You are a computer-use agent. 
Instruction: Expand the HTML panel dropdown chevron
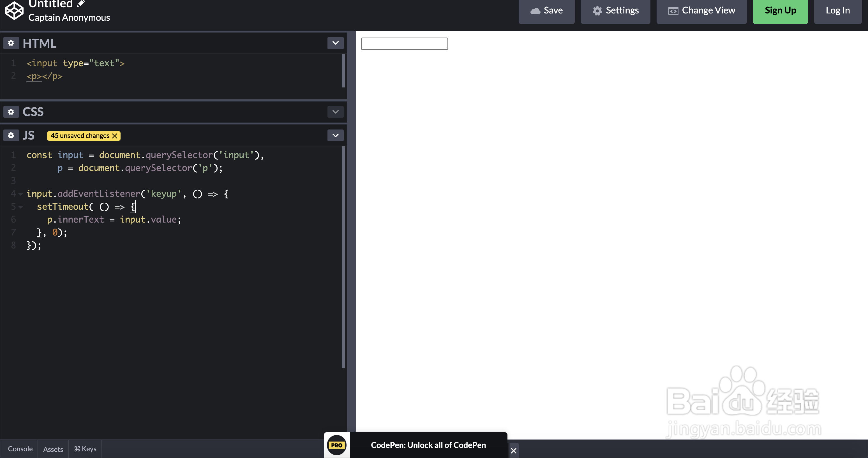point(335,43)
